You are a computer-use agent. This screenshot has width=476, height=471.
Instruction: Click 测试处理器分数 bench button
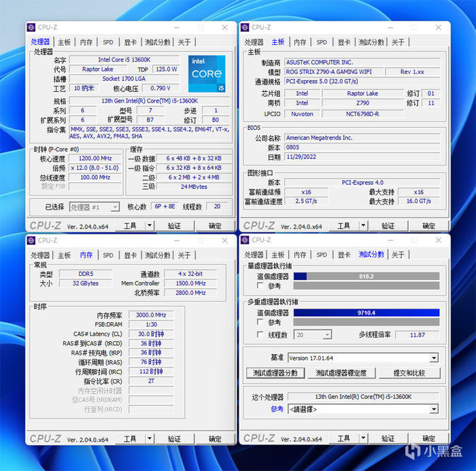275,373
